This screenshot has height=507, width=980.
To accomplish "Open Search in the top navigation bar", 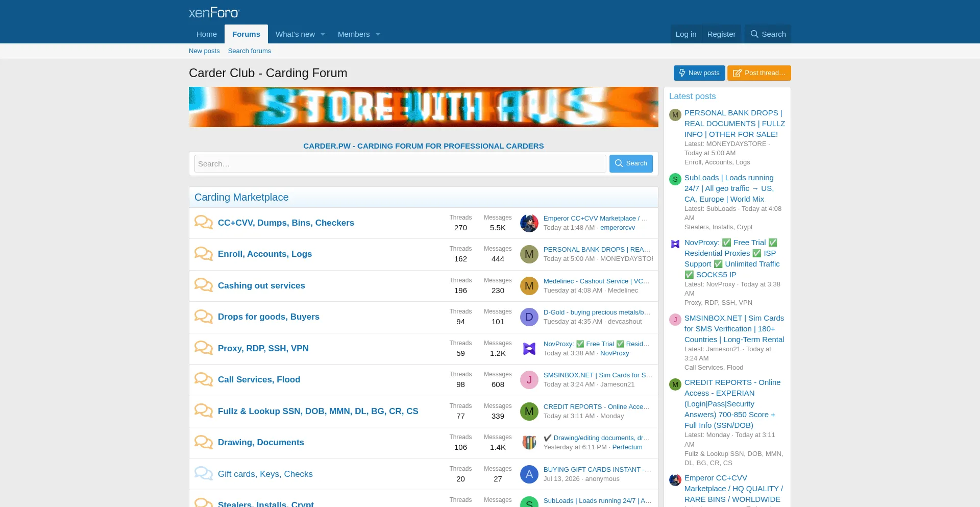I will (x=768, y=34).
